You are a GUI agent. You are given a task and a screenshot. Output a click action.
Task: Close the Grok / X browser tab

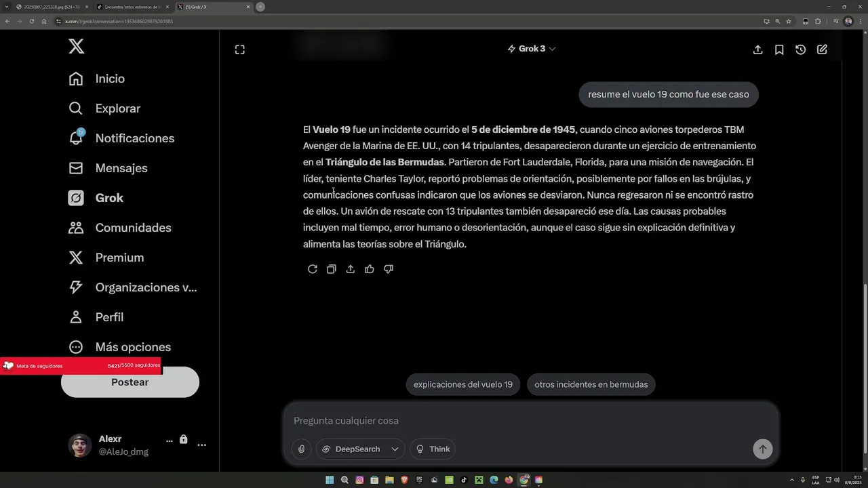[248, 7]
